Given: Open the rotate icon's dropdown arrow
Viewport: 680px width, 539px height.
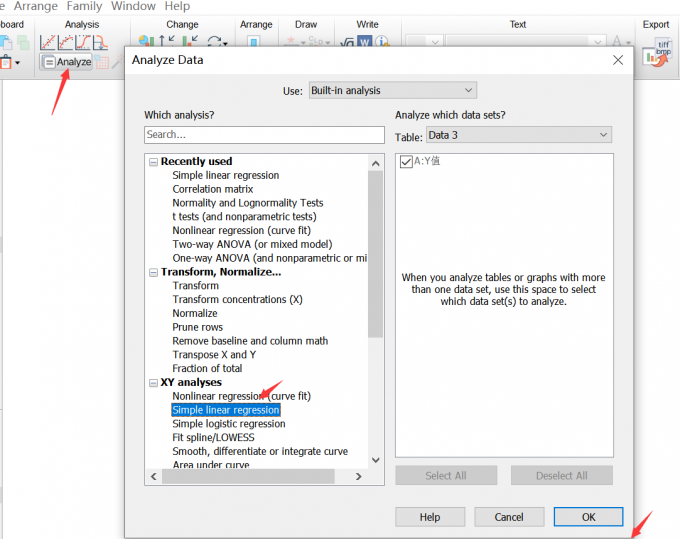Looking at the screenshot, I should (x=225, y=43).
